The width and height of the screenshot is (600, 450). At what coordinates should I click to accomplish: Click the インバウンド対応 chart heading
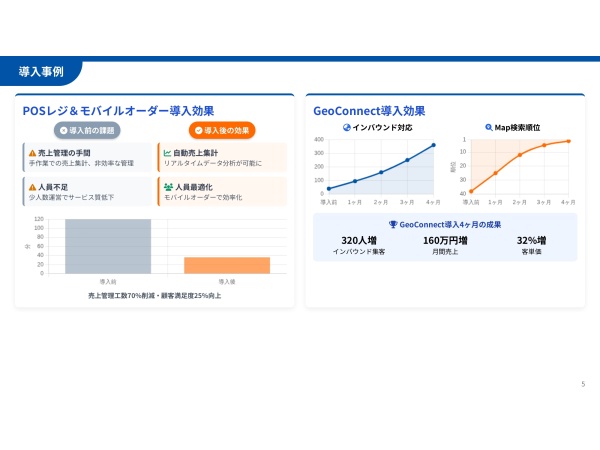(382, 127)
